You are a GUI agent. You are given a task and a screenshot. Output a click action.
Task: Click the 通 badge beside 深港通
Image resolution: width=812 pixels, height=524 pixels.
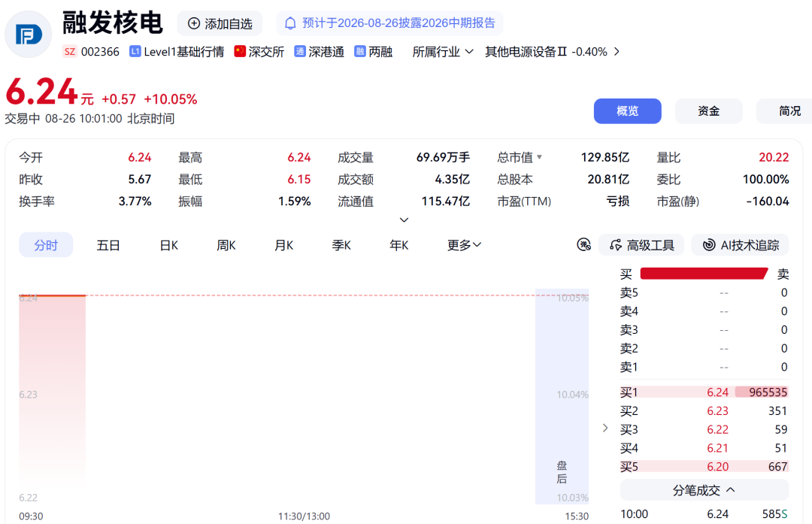tap(300, 51)
